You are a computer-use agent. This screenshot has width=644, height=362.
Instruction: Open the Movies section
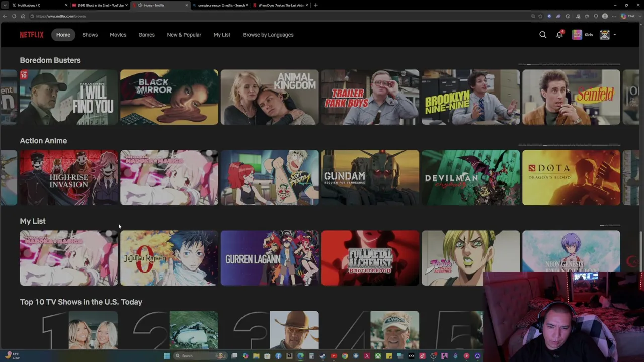pos(118,35)
